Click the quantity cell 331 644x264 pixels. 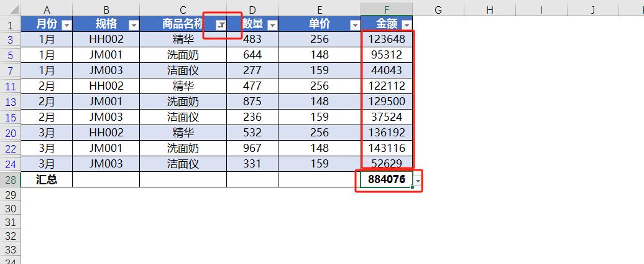pyautogui.click(x=252, y=164)
